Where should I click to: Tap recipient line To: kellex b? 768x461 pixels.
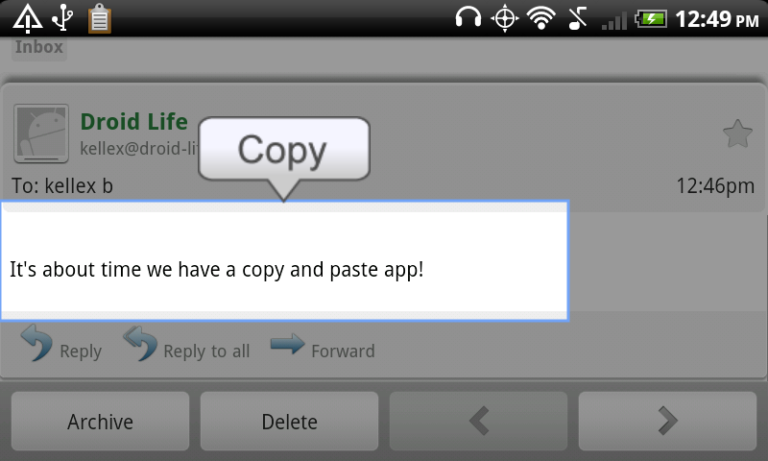[x=62, y=186]
